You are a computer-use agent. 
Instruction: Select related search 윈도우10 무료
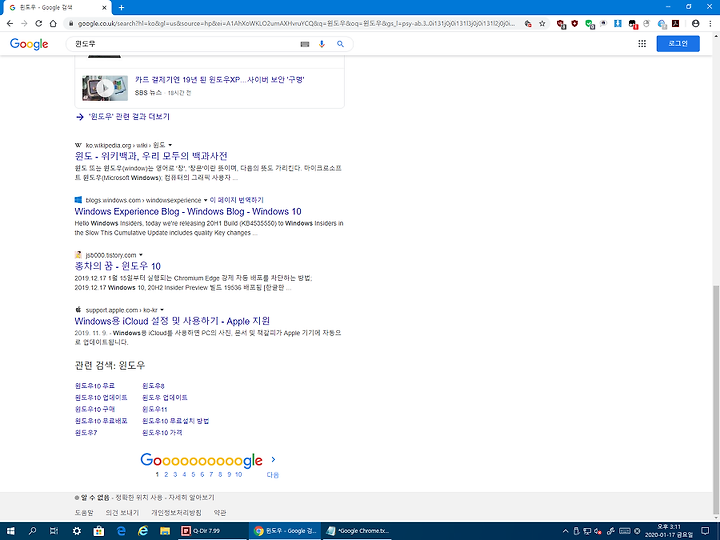point(95,386)
